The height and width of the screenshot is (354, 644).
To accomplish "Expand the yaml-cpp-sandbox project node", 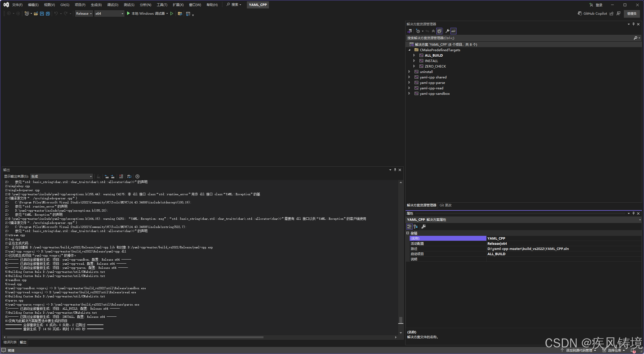I will [x=409, y=94].
